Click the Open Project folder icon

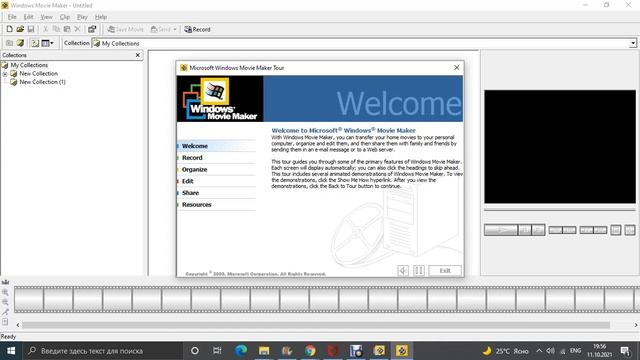point(20,29)
